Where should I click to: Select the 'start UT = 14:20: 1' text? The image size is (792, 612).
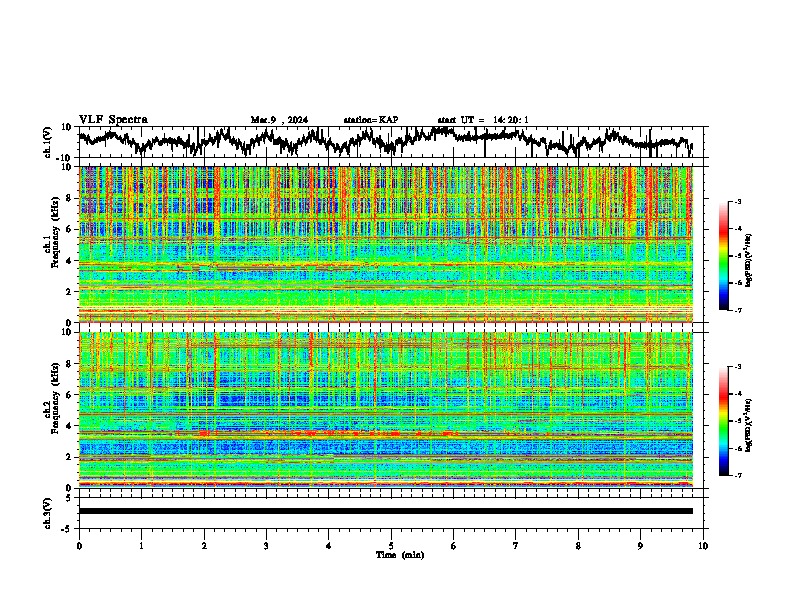tap(483, 120)
